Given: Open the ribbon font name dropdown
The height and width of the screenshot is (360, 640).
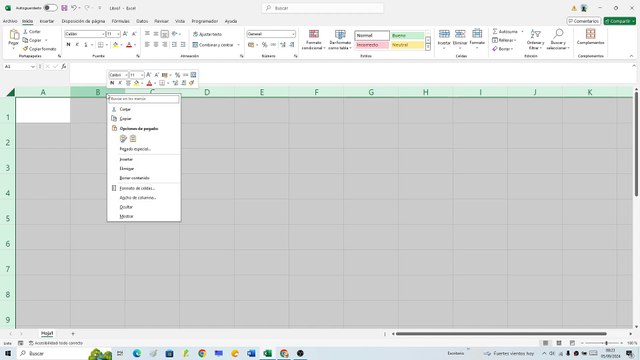Looking at the screenshot, I should point(103,34).
